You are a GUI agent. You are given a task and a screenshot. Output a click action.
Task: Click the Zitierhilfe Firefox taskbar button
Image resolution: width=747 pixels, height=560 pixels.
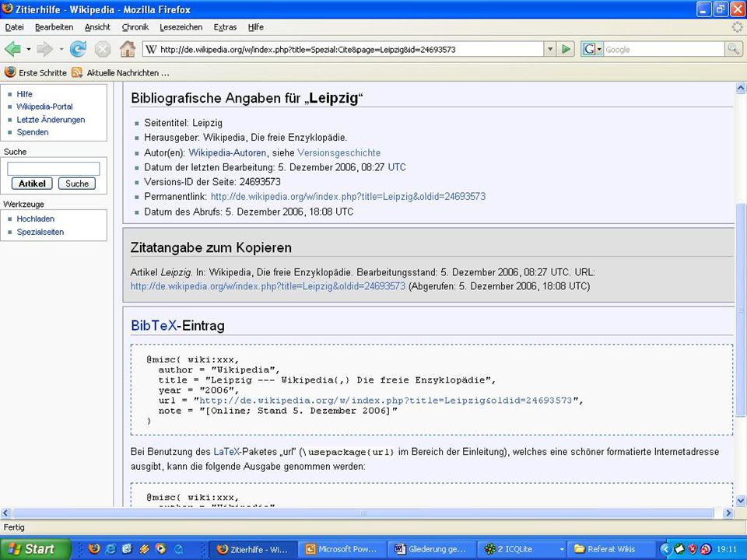252,549
